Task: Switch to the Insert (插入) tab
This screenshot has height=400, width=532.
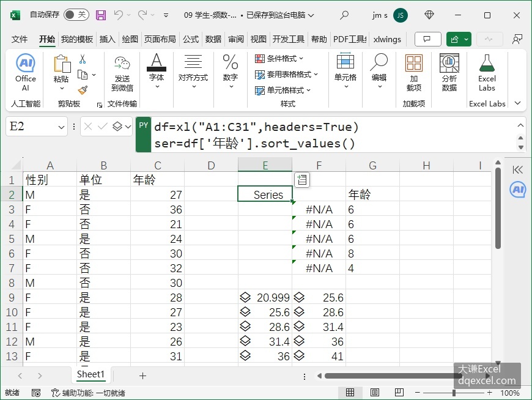Action: pos(107,39)
